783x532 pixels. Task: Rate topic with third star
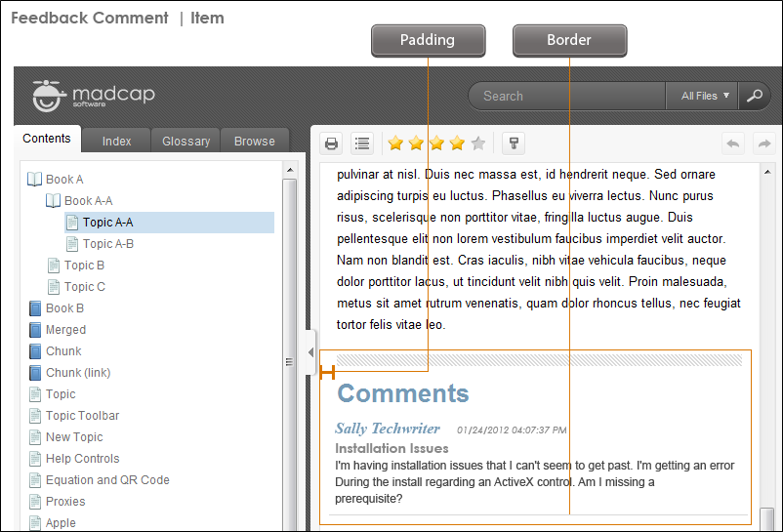437,143
